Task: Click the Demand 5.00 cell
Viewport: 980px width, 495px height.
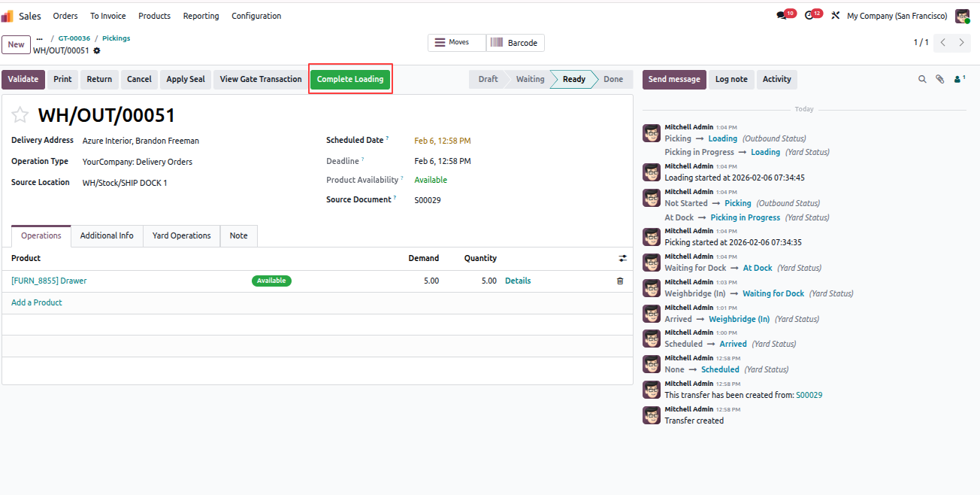Action: click(431, 281)
